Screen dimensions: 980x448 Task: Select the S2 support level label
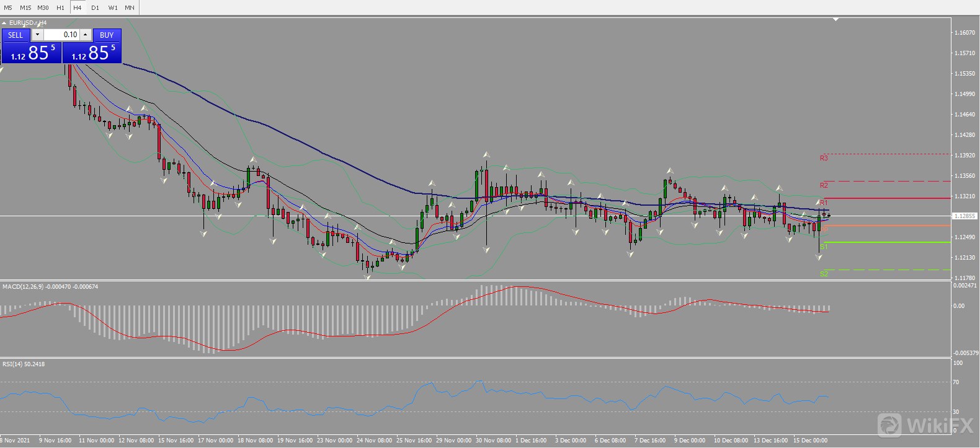pyautogui.click(x=824, y=273)
